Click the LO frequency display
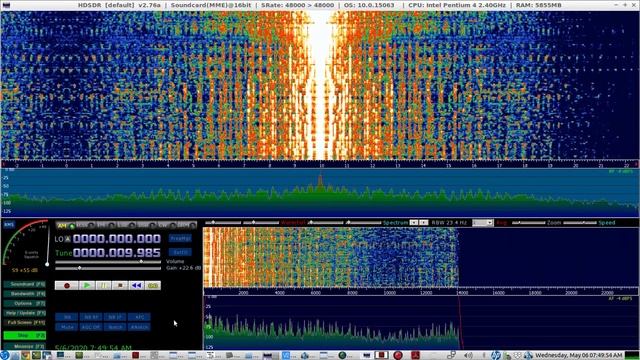This screenshot has height=360, width=640. (x=117, y=239)
